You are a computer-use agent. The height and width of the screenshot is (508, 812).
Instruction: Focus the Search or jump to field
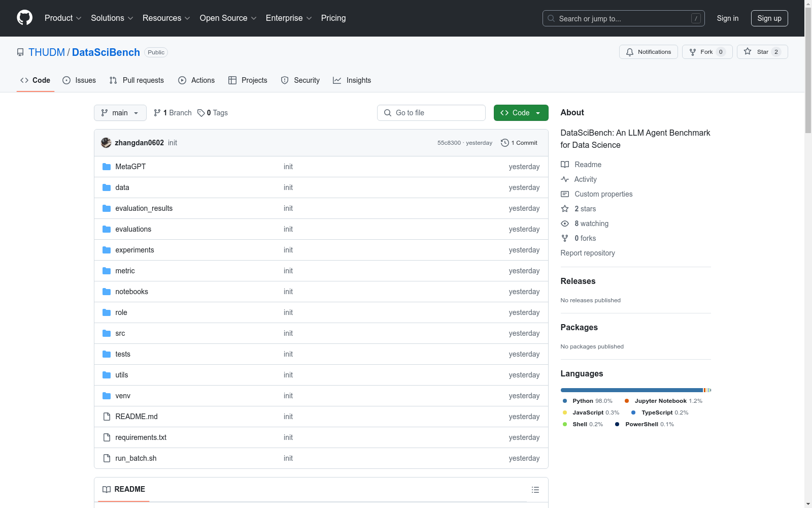[623, 18]
